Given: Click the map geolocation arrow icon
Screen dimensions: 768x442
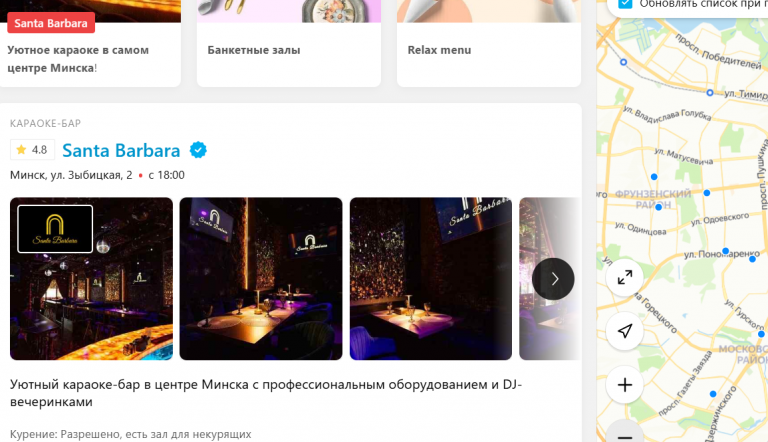Looking at the screenshot, I should [624, 331].
